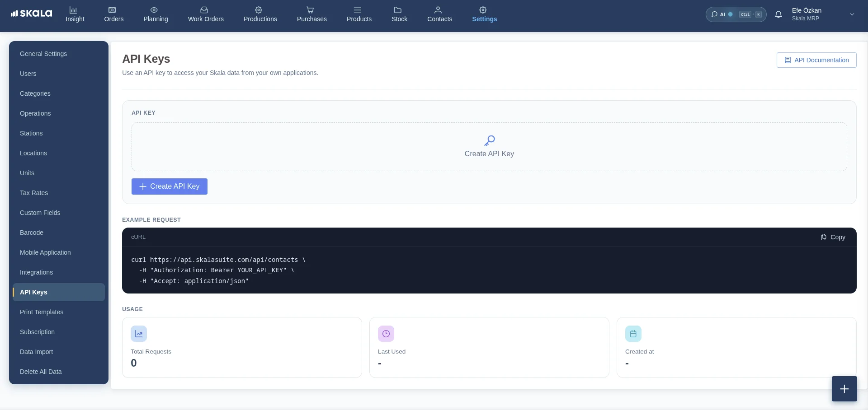Open Planning via its eye icon
868x410 pixels.
pyautogui.click(x=154, y=10)
